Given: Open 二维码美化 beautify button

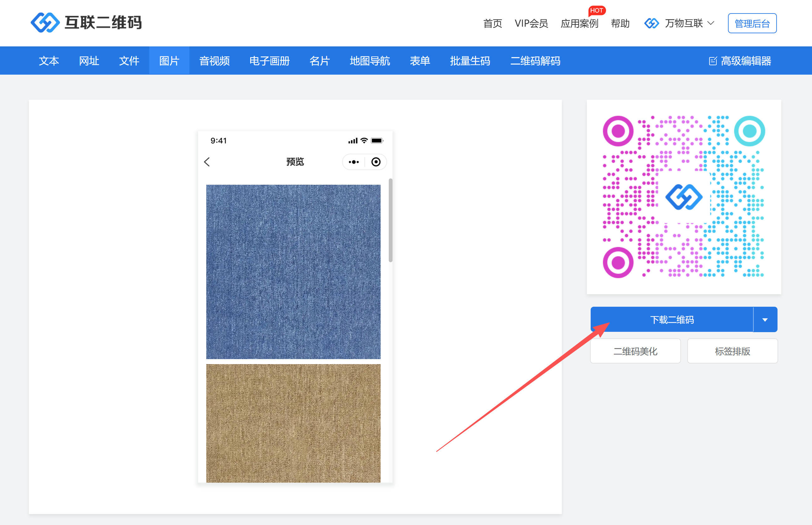Looking at the screenshot, I should [x=635, y=351].
